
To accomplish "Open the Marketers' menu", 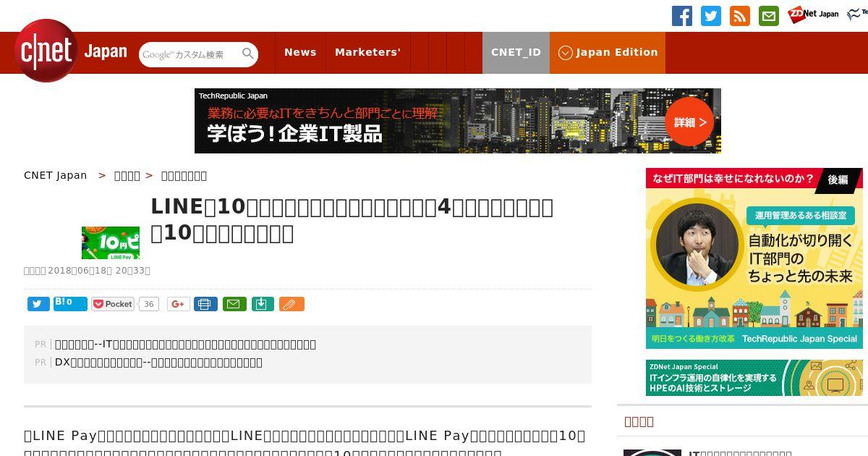I will point(367,52).
